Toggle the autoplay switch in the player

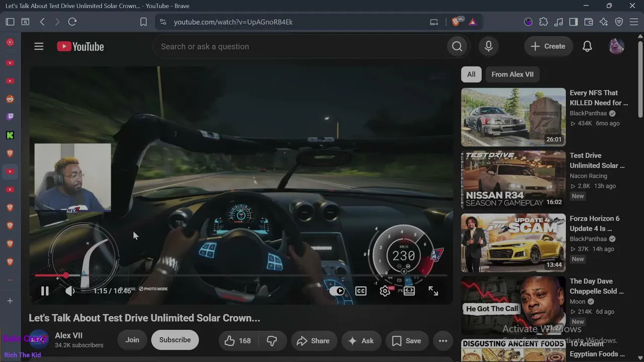[337, 291]
